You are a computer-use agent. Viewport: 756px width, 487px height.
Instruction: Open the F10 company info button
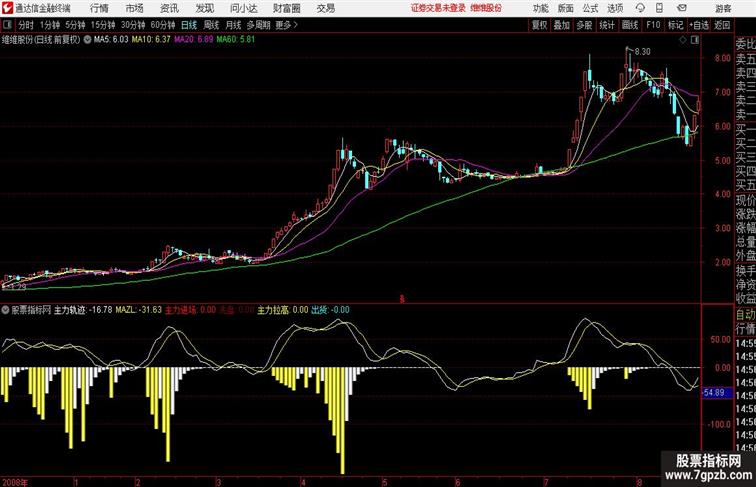653,25
